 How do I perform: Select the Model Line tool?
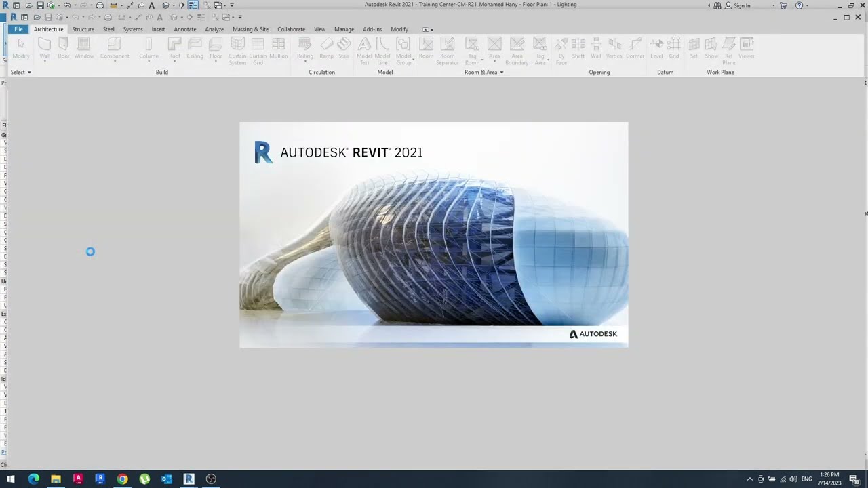[382, 52]
